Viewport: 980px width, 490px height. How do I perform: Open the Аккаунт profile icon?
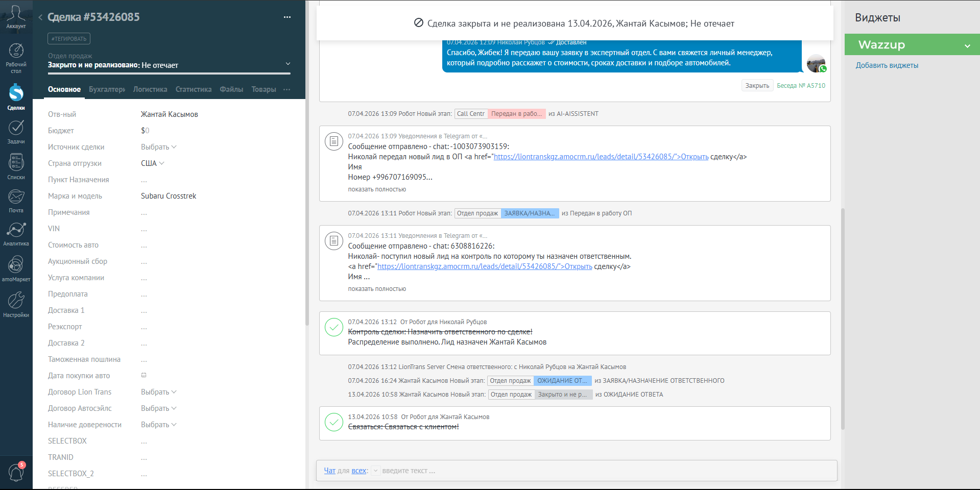[x=16, y=16]
